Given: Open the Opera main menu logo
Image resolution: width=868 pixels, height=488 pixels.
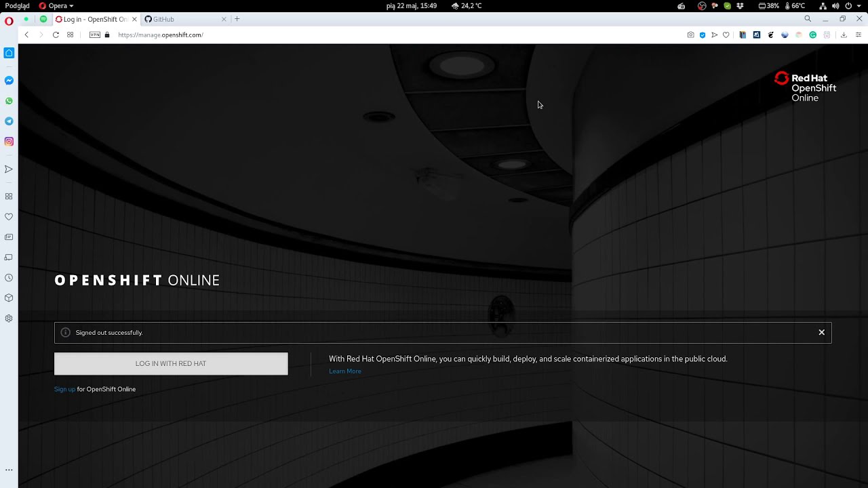Looking at the screenshot, I should click(x=9, y=20).
